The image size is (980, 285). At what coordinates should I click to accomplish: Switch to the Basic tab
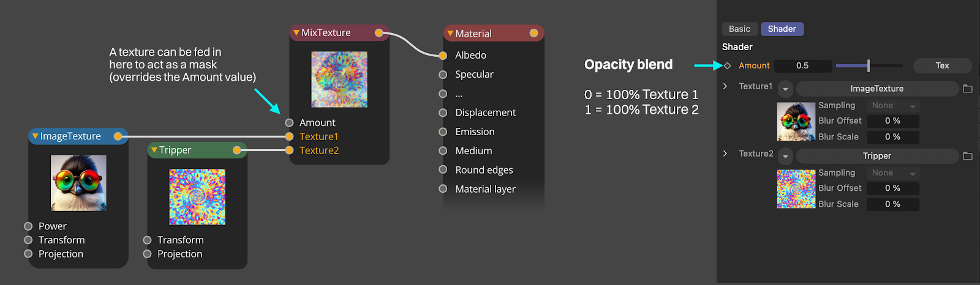(739, 29)
